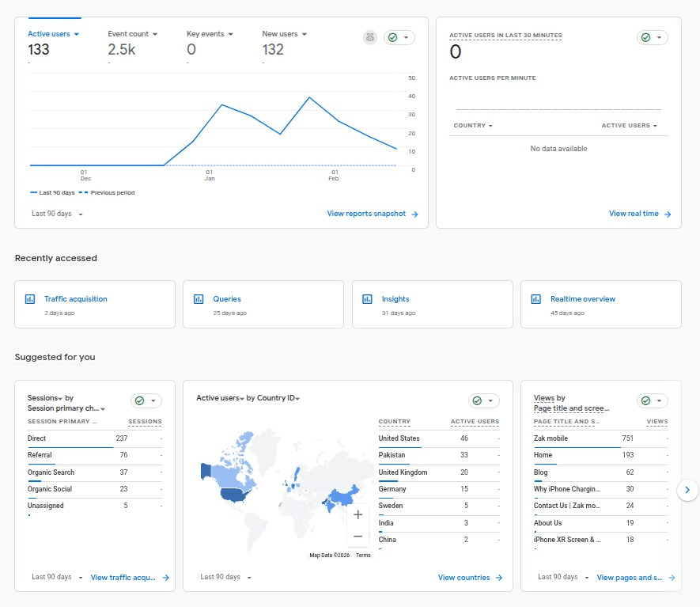Click the next suggested cards arrow

click(x=688, y=490)
